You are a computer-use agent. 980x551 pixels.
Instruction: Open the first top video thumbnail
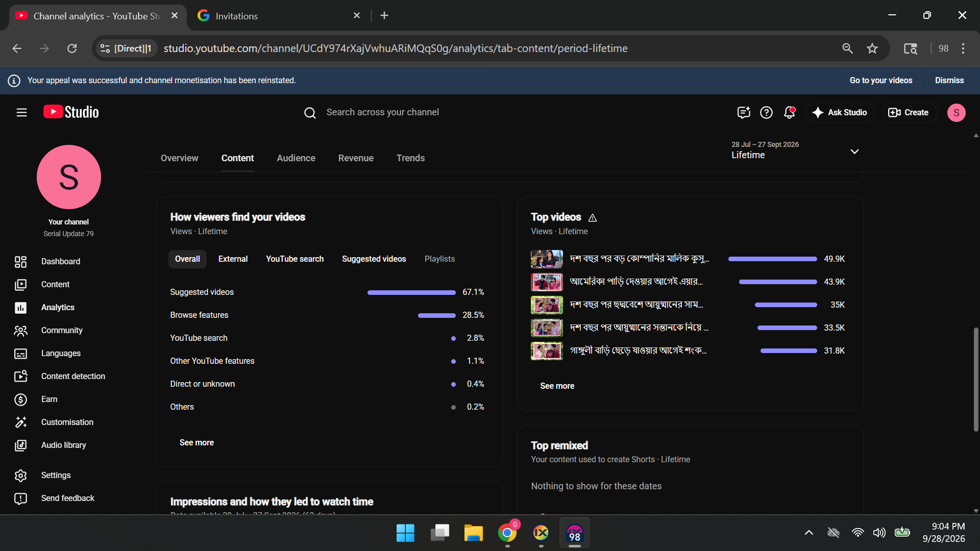coord(547,259)
